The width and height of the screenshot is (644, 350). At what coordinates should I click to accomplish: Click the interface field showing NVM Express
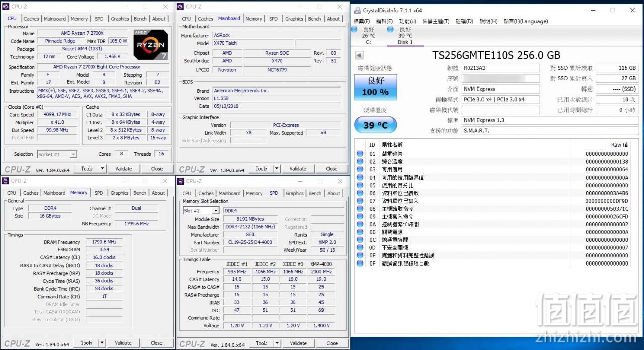click(501, 89)
